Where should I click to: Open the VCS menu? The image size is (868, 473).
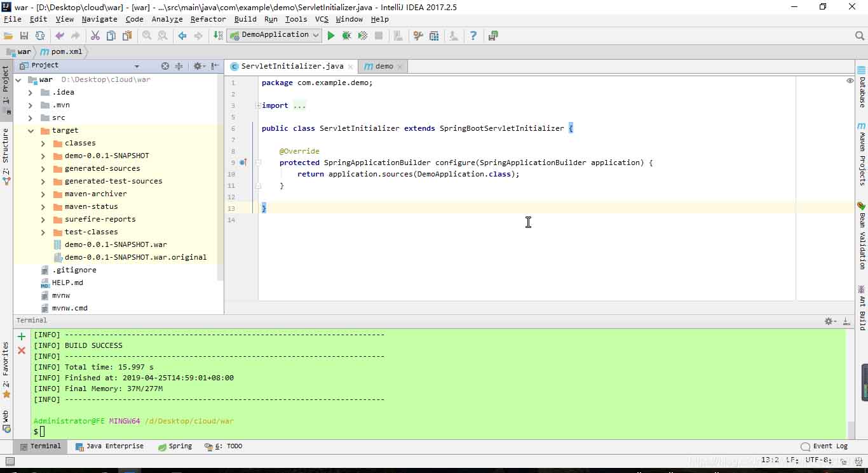click(x=322, y=19)
